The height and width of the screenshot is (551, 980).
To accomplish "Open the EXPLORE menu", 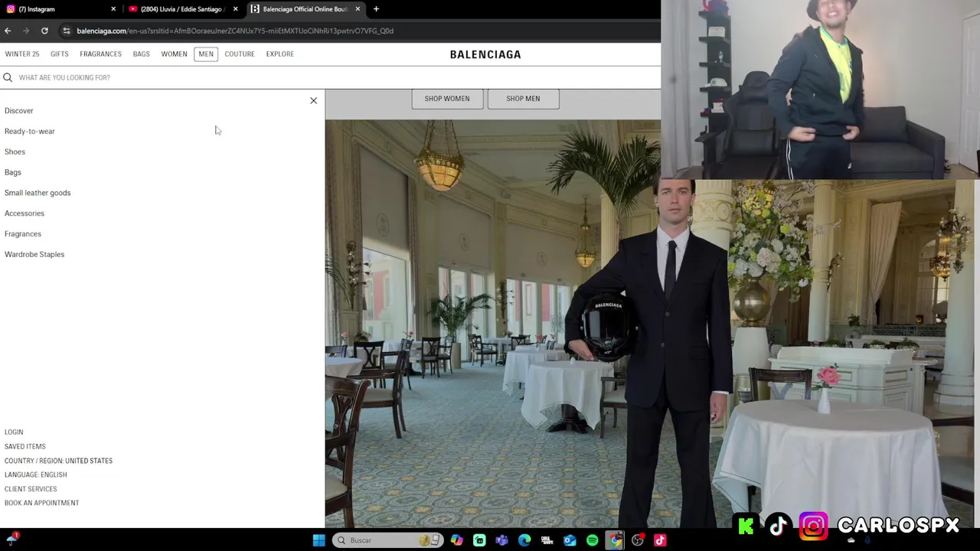I will point(280,54).
